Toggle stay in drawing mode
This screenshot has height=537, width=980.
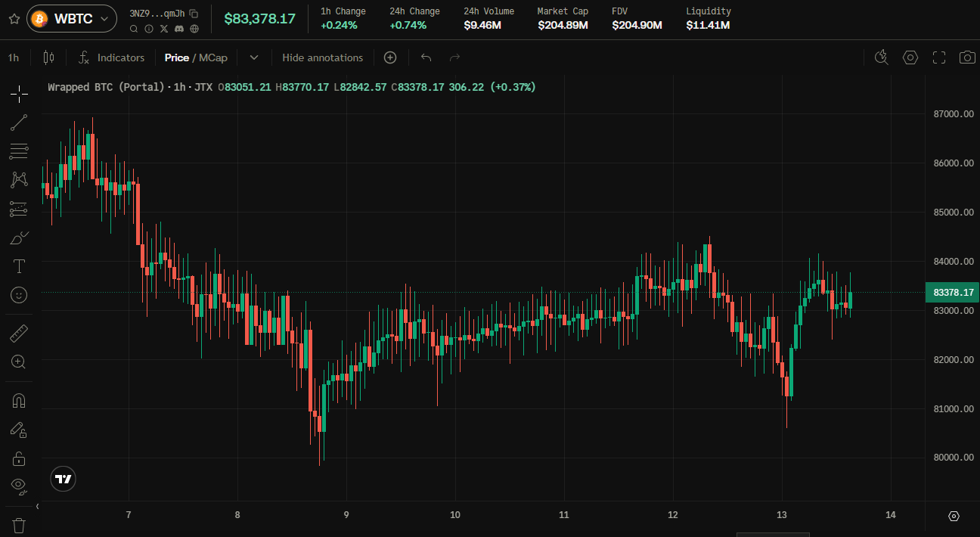[x=19, y=430]
